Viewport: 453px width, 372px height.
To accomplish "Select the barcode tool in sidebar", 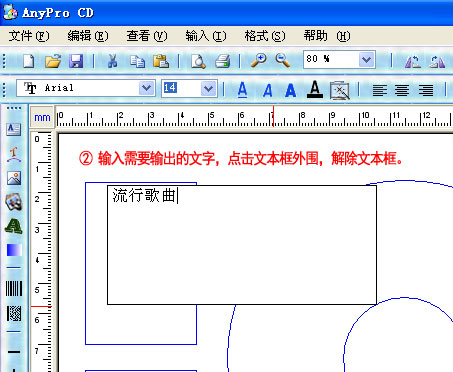I will click(x=14, y=288).
